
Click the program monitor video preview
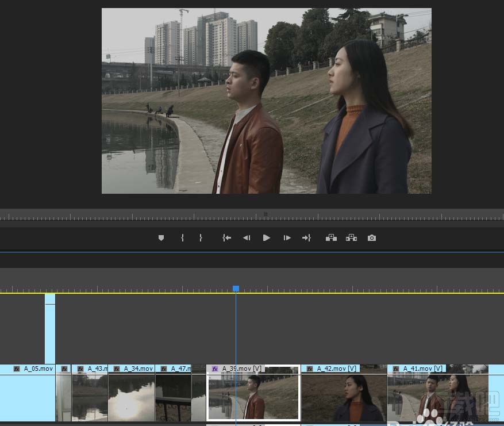266,101
